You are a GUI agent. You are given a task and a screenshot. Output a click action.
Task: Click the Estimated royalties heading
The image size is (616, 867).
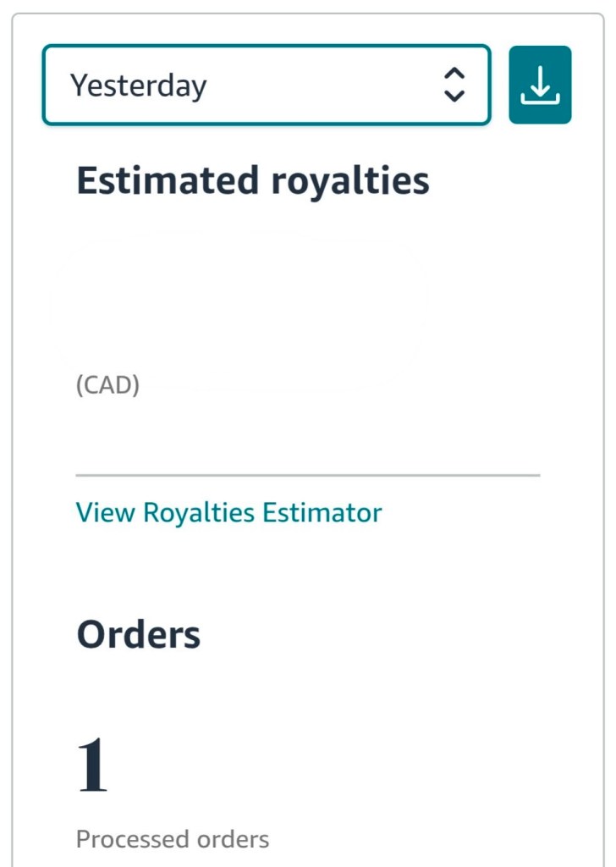(252, 181)
